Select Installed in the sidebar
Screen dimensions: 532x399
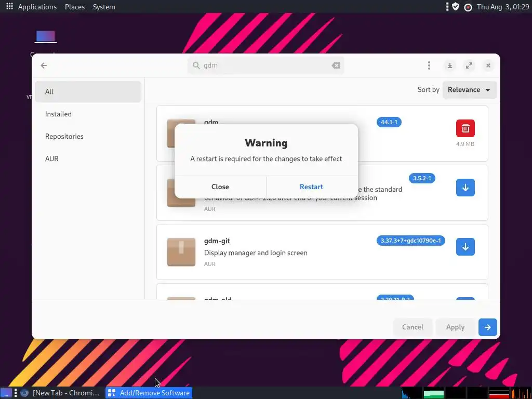point(88,114)
